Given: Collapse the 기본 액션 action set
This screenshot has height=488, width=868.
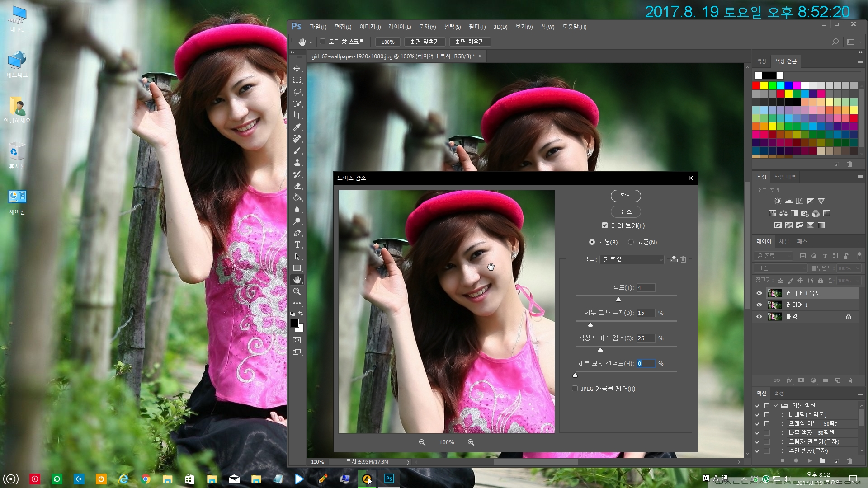Looking at the screenshot, I should [775, 405].
